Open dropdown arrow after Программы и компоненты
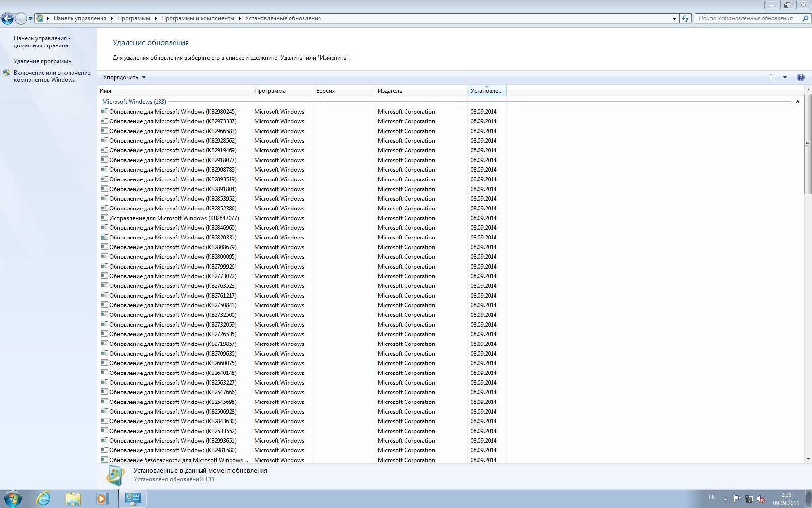812x508 pixels. click(x=240, y=18)
